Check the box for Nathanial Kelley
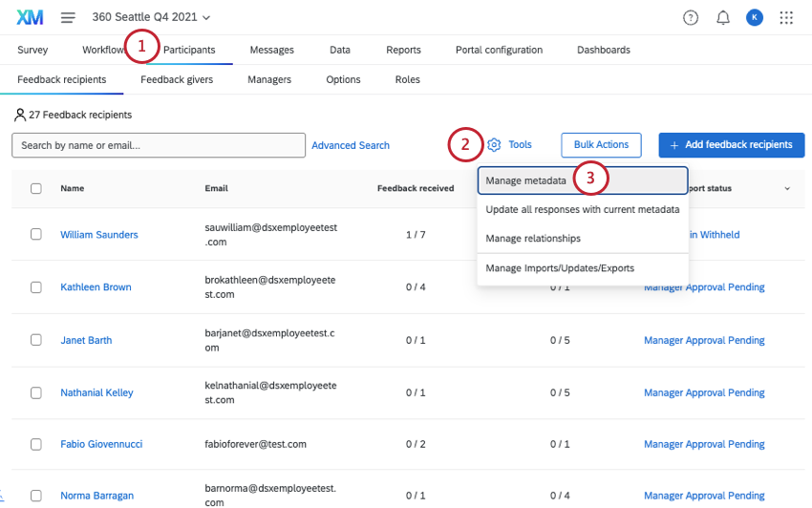 36,392
